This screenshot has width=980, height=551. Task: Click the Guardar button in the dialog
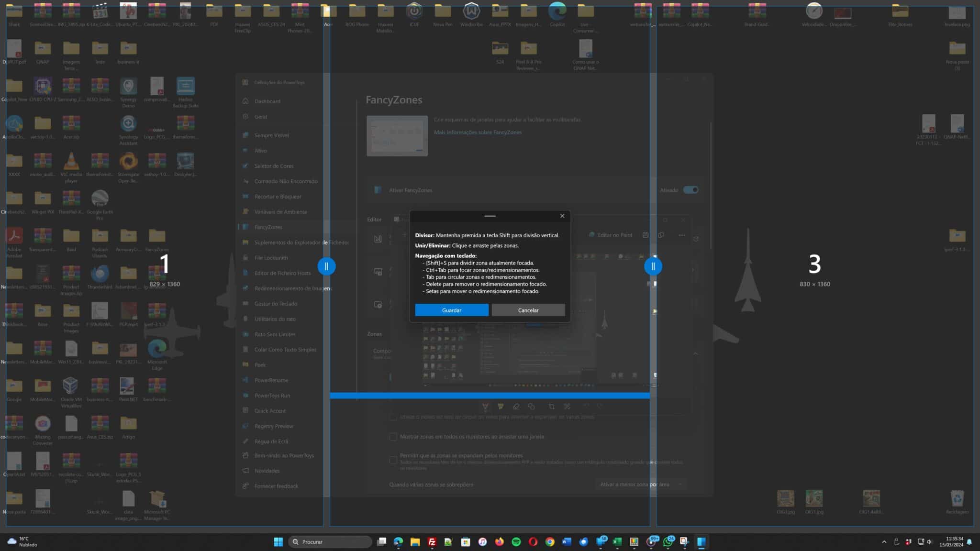point(451,310)
